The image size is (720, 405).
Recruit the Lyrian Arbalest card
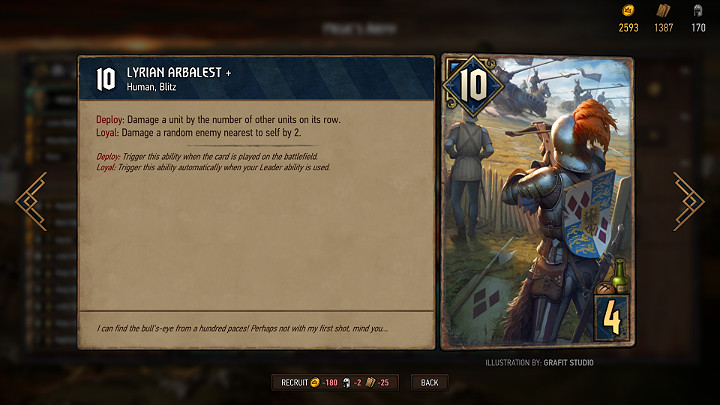pos(335,382)
